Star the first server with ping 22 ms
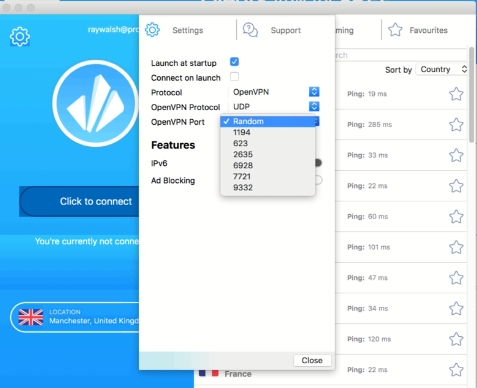Image resolution: width=477 pixels, height=388 pixels. [456, 186]
